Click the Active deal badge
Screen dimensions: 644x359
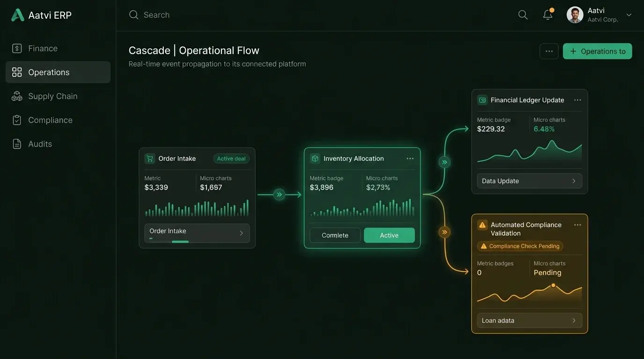tap(231, 158)
